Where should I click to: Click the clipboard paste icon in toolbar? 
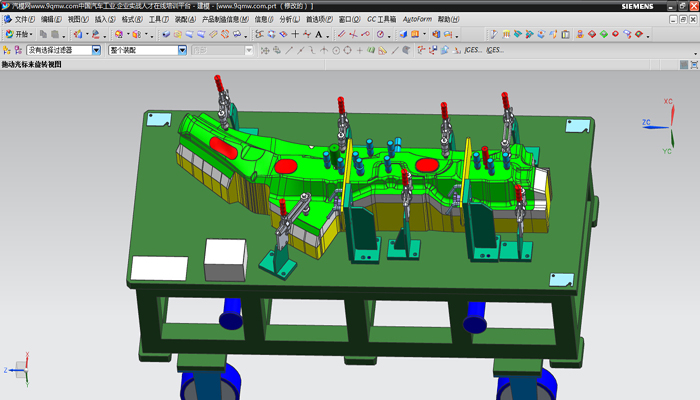pyautogui.click(x=55, y=34)
